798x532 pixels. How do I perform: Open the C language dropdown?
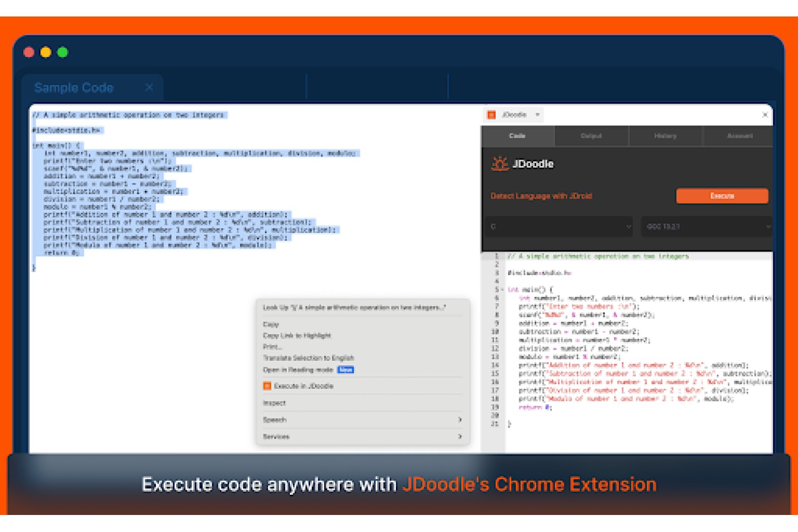[x=559, y=227]
